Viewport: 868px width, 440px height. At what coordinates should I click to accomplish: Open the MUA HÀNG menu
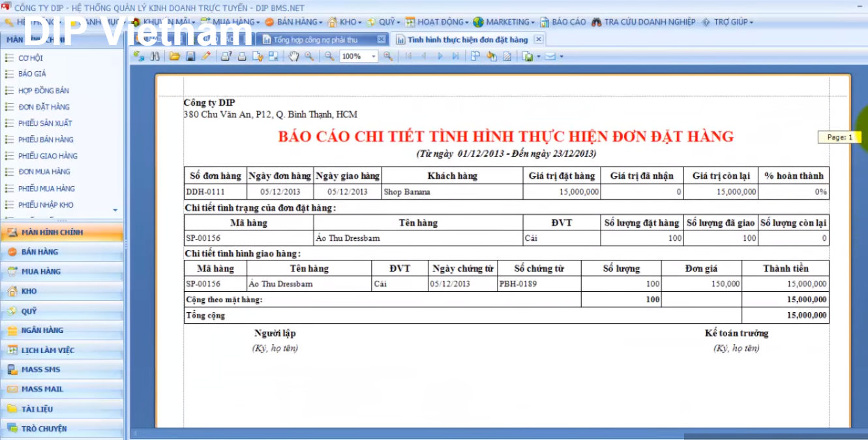click(x=231, y=22)
